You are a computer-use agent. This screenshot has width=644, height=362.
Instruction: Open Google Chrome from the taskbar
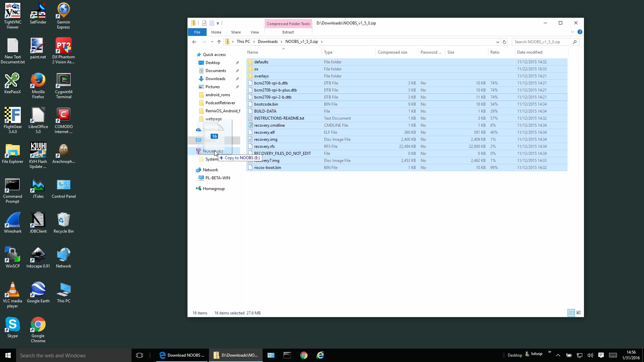point(304,355)
